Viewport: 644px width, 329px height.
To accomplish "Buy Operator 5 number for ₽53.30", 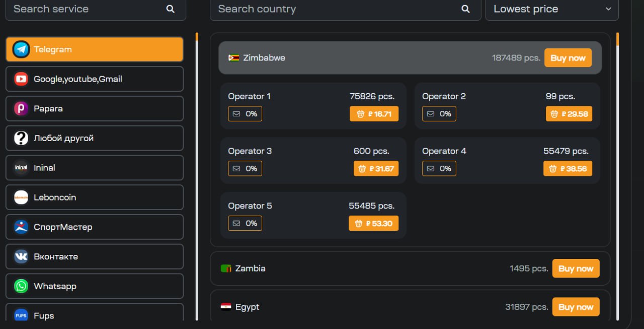I will 373,223.
